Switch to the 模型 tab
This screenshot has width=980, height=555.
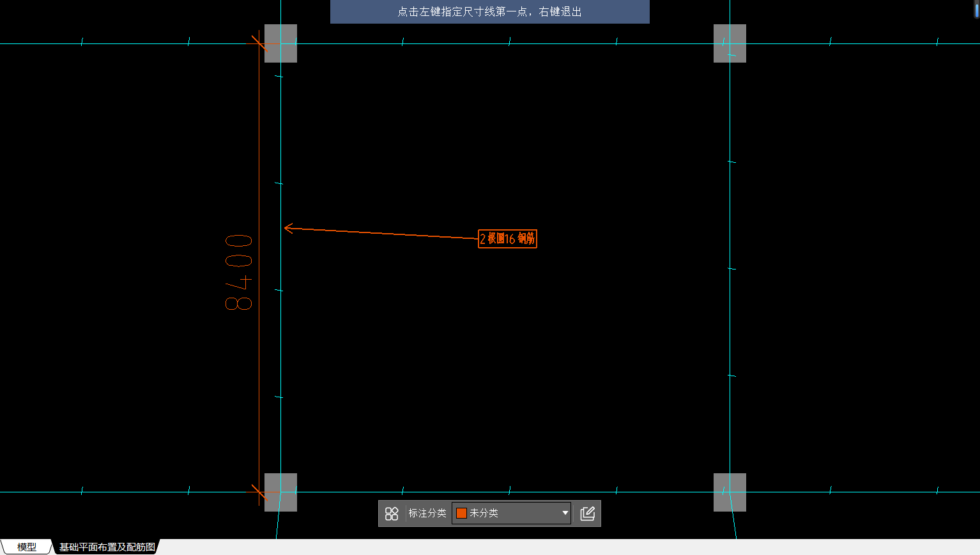[x=26, y=547]
